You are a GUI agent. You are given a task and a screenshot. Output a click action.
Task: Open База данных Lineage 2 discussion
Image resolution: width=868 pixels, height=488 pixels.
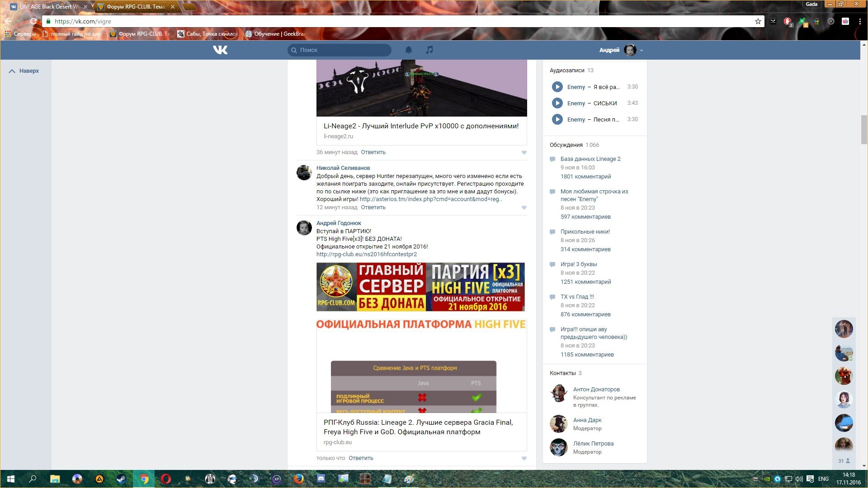click(590, 159)
